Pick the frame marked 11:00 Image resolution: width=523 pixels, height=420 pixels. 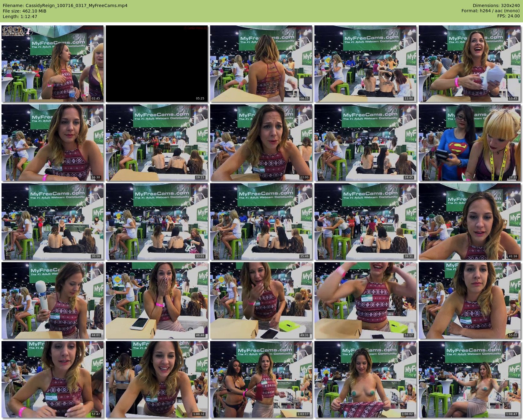click(x=365, y=64)
